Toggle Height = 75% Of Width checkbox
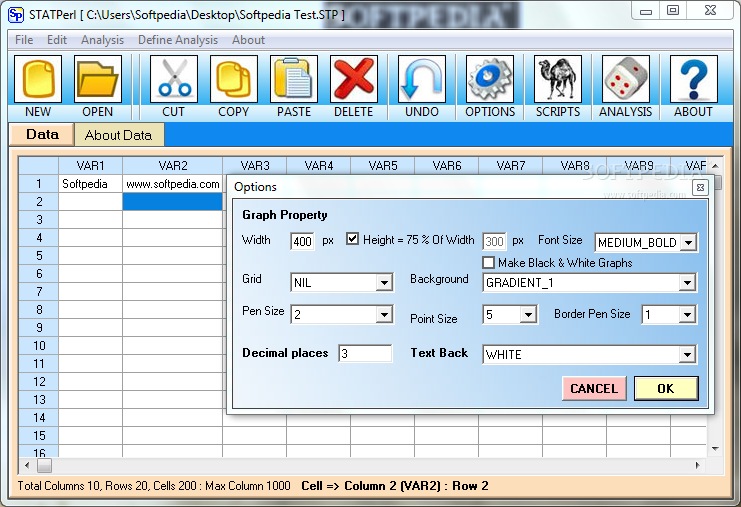Screen dimensions: 741x507 [x=352, y=239]
